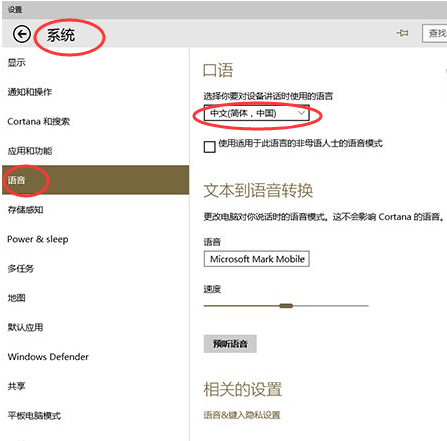
Task: Pin settings with the pin icon
Action: click(x=403, y=33)
